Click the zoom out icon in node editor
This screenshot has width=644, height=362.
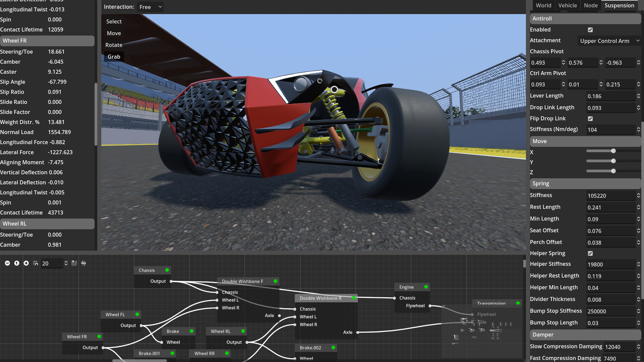click(7, 263)
